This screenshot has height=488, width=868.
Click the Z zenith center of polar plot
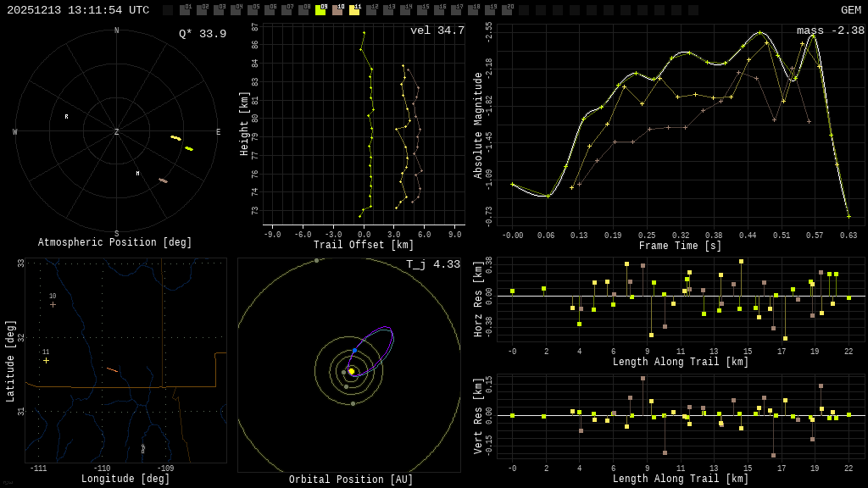coord(117,132)
